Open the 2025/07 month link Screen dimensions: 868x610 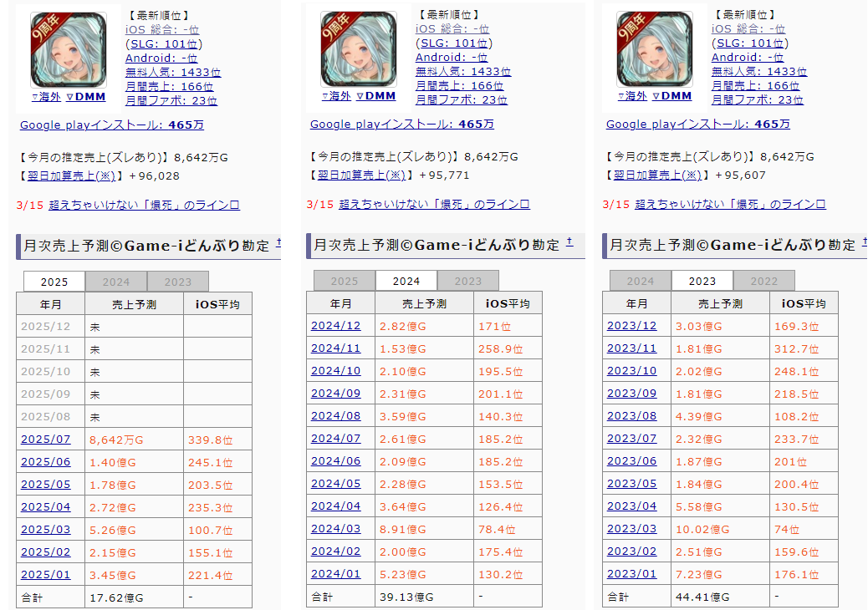(x=45, y=439)
